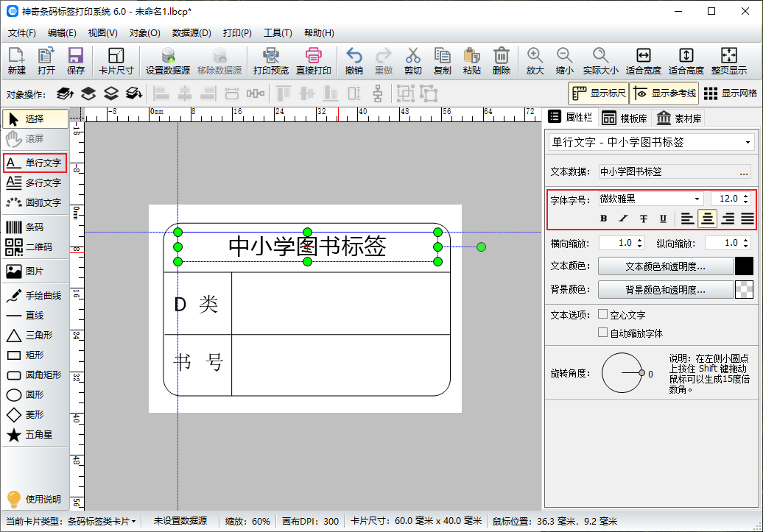Image resolution: width=763 pixels, height=532 pixels.
Task: Select the 单行文字 single-line text tool
Action: coord(35,163)
